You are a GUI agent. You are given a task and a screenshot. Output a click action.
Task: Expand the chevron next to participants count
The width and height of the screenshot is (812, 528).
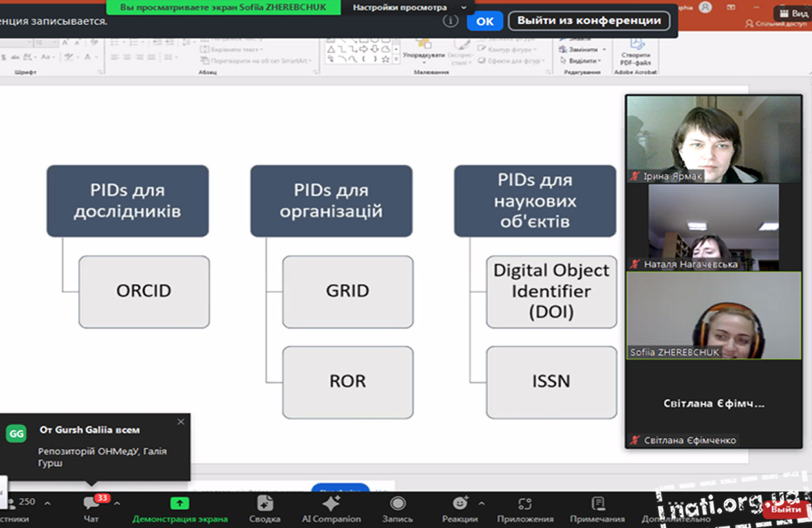point(48,504)
